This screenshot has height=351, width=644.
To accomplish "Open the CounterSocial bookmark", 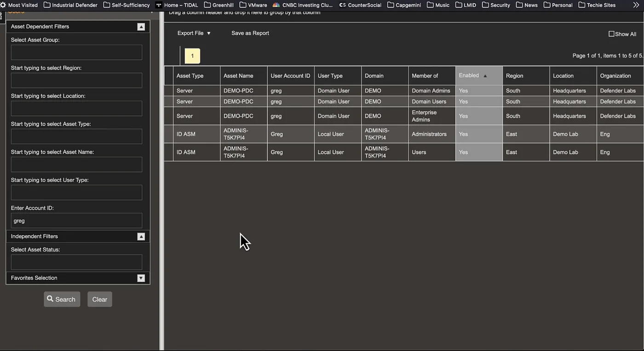I will tap(360, 5).
